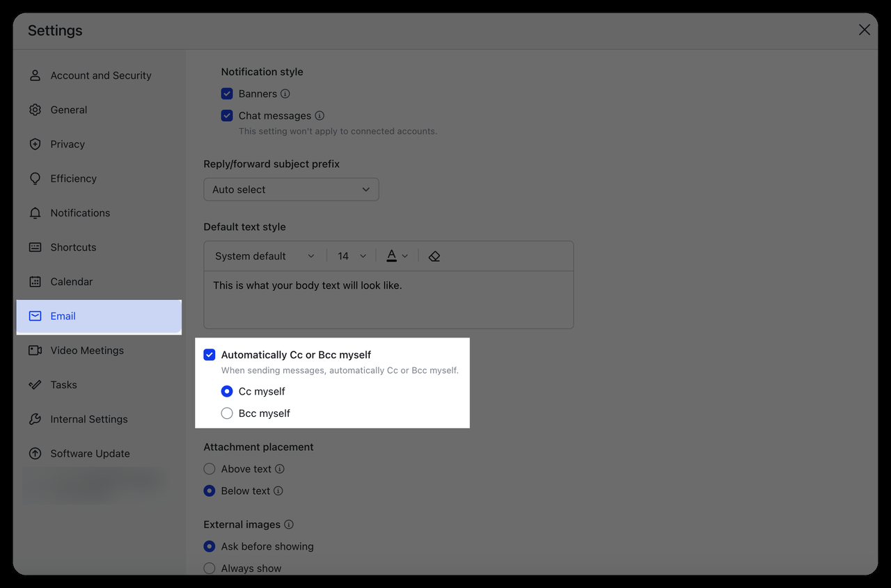891x588 pixels.
Task: Click the Default text style label
Action: (244, 227)
